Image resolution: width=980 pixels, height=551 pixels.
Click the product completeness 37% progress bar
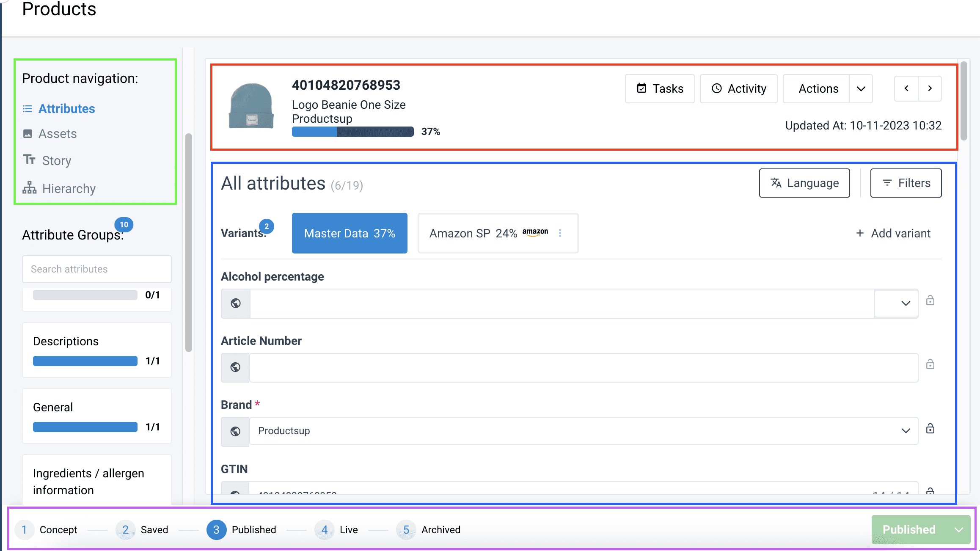(x=352, y=132)
